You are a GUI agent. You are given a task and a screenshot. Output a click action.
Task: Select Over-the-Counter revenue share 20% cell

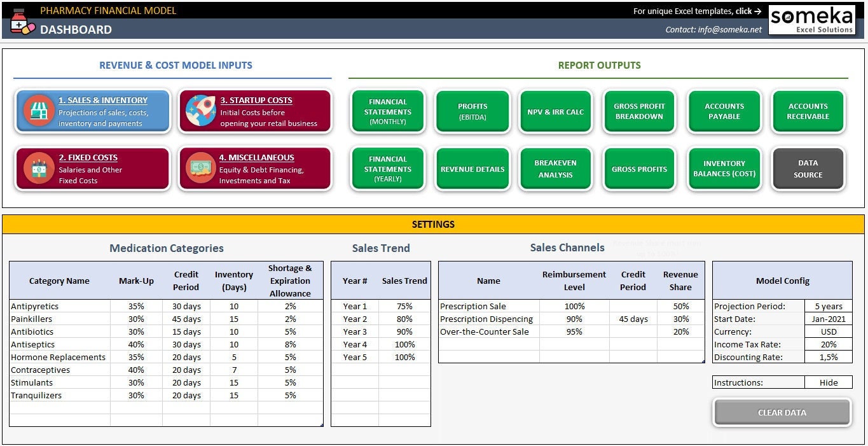click(x=681, y=331)
